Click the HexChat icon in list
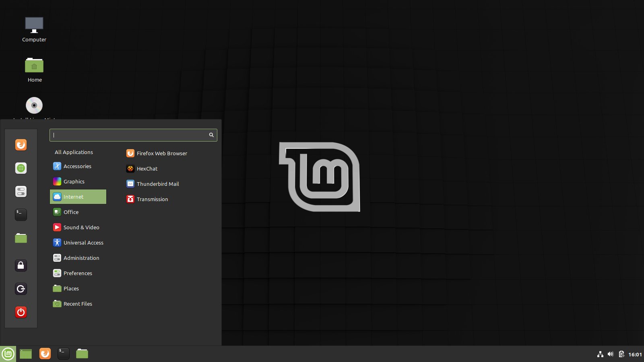 (130, 169)
